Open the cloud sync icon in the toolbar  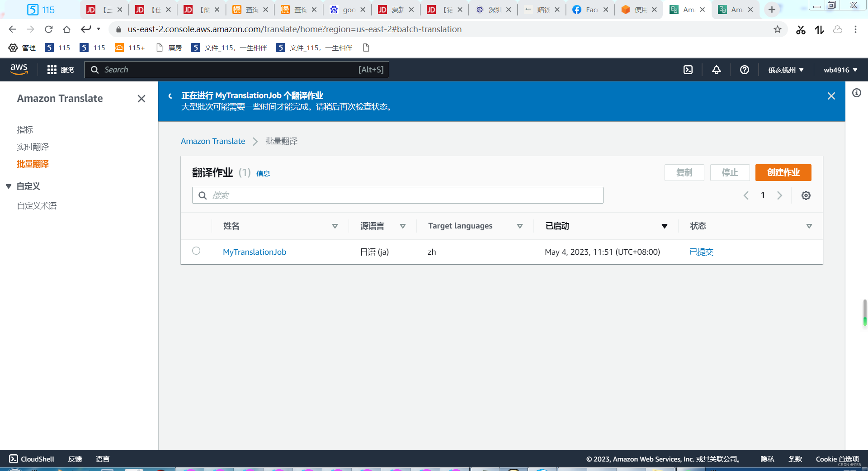[x=838, y=29]
